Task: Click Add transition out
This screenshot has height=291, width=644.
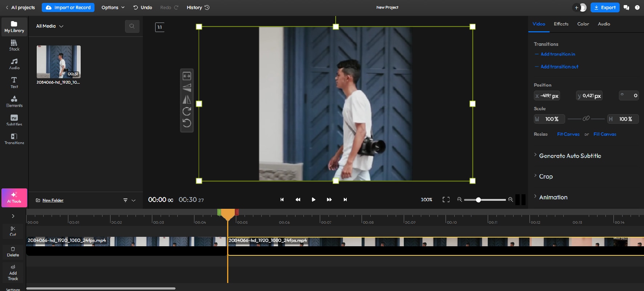Action: coord(556,67)
